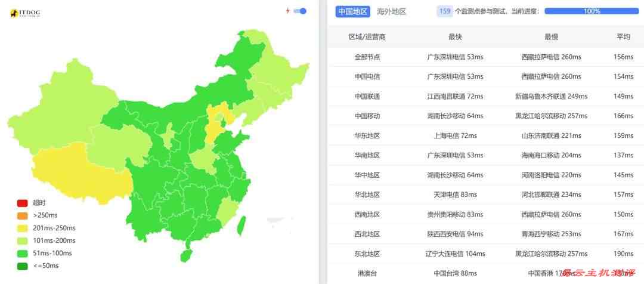
Task: Click 山东济南联通 221ms cell
Action: [x=551, y=135]
